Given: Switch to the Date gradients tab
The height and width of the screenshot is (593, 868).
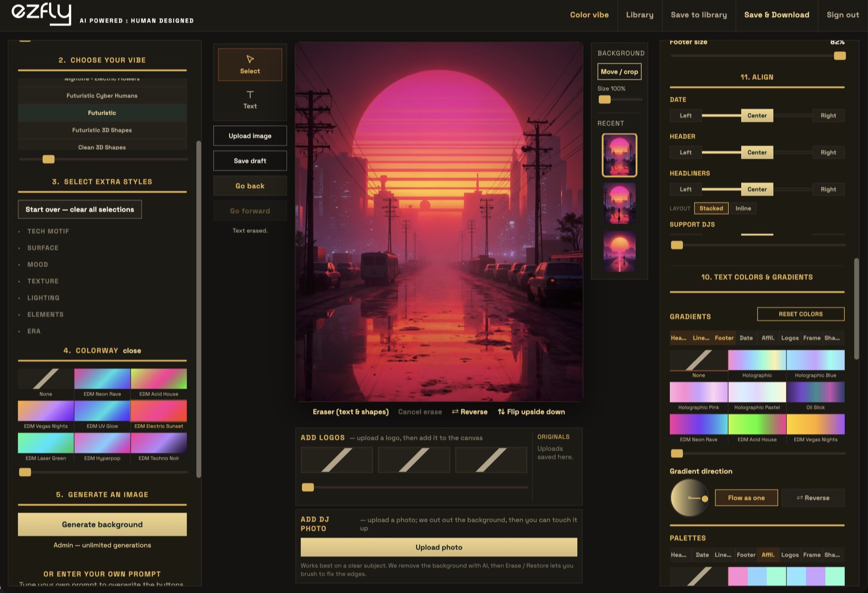Looking at the screenshot, I should 746,338.
